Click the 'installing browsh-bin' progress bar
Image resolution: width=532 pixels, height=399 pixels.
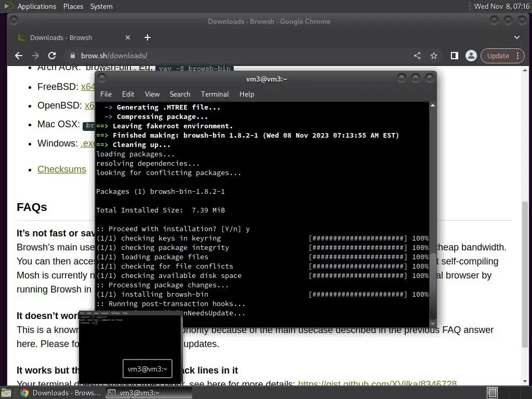357,294
